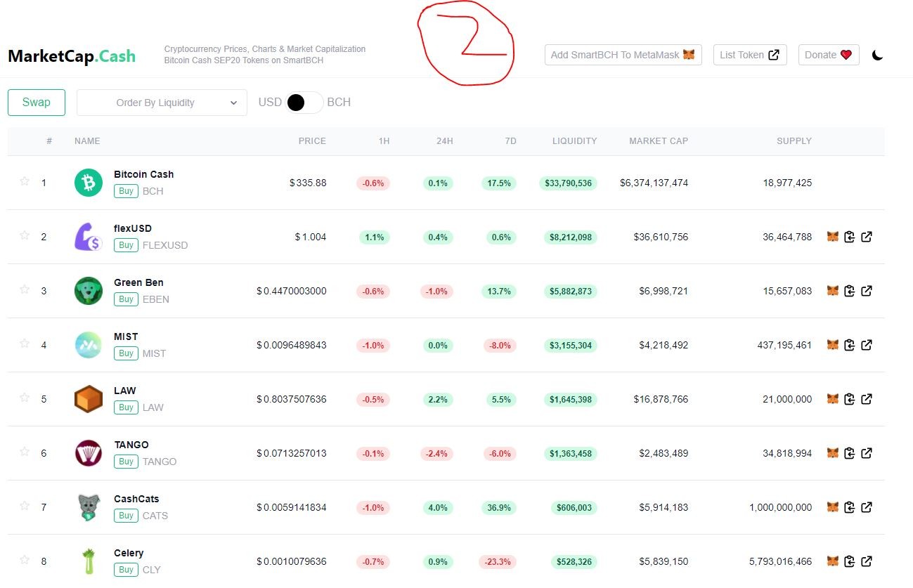
Task: Add MIST to MetaMask using fox icon
Action: (x=833, y=345)
